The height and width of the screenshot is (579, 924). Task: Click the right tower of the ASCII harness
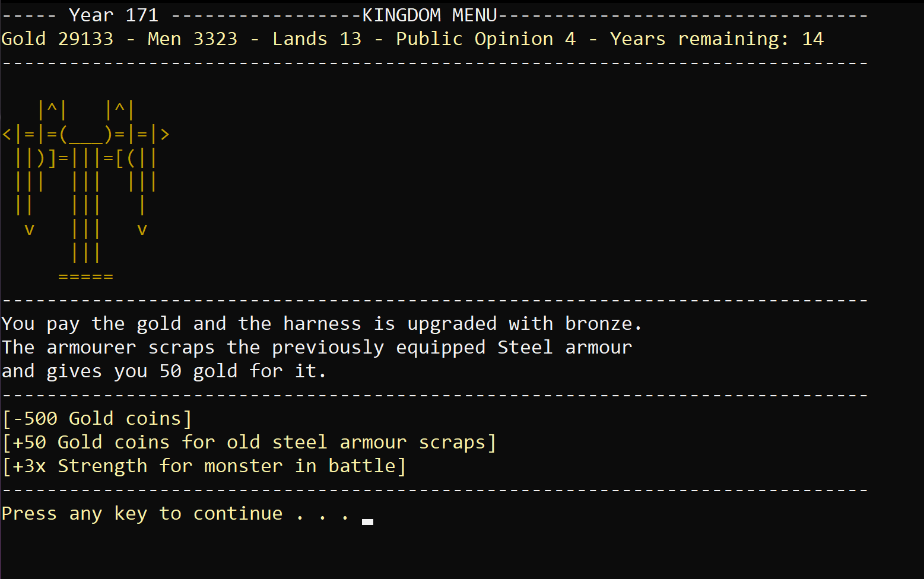point(120,110)
